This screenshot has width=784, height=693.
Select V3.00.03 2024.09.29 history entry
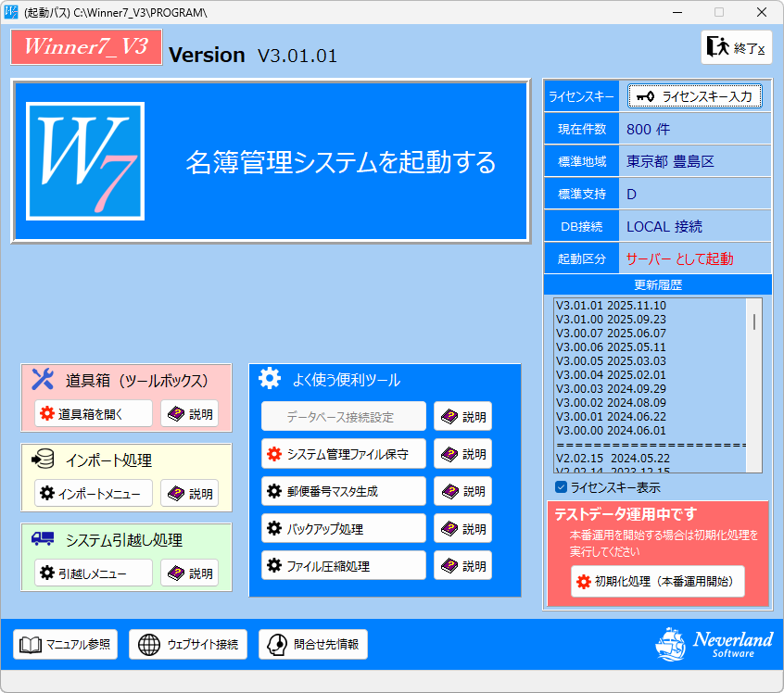(611, 388)
